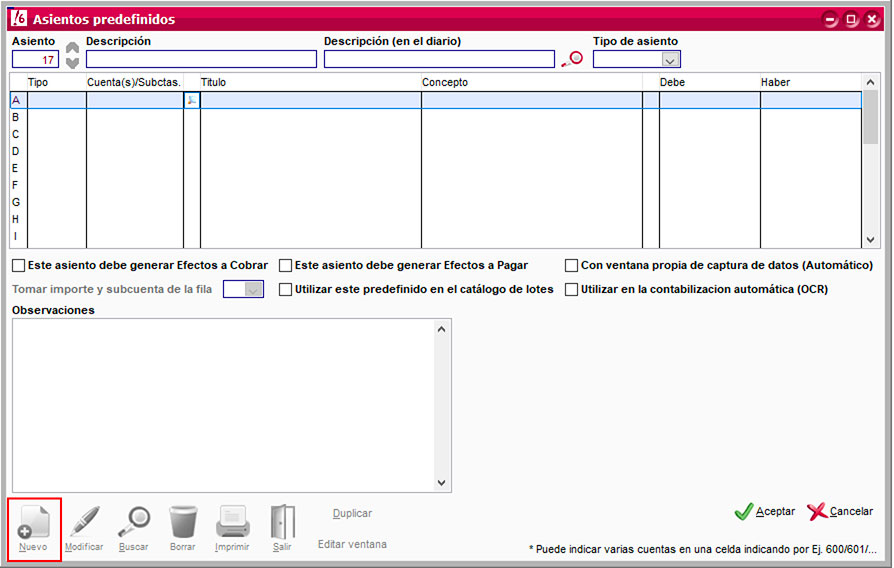Click the Duplicar link
Image resolution: width=894 pixels, height=568 pixels.
(352, 513)
